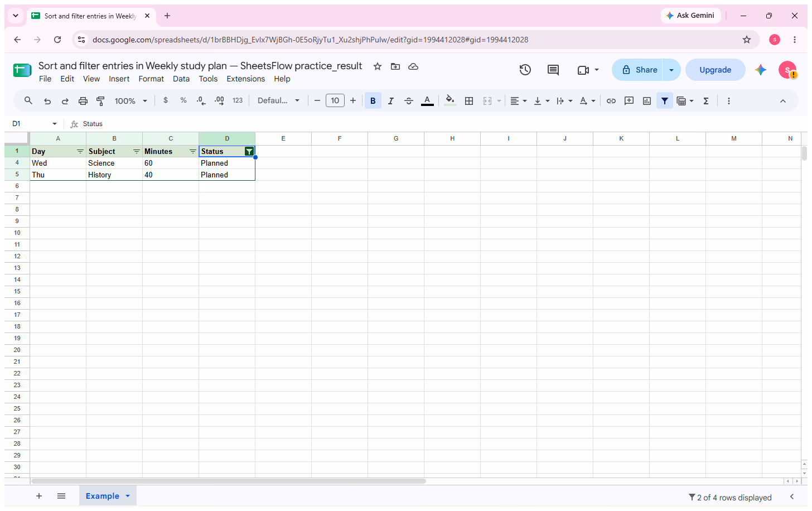Print the spreadsheet
This screenshot has height=511, width=812.
point(83,101)
